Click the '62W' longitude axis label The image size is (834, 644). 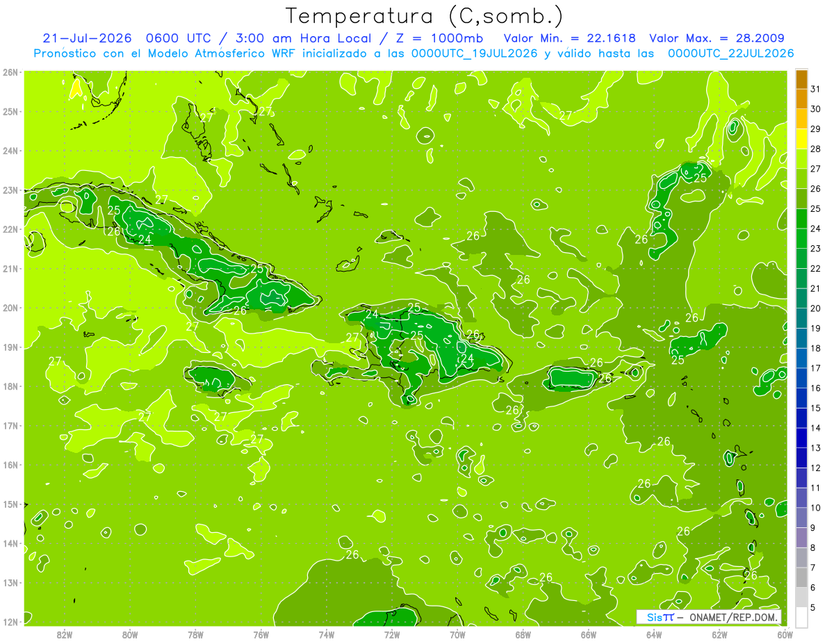point(719,634)
